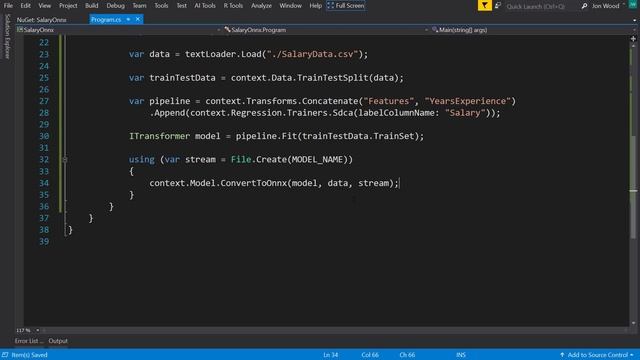This screenshot has width=640, height=360.
Task: Click the Quick Launch magnifier icon
Action: point(584,6)
